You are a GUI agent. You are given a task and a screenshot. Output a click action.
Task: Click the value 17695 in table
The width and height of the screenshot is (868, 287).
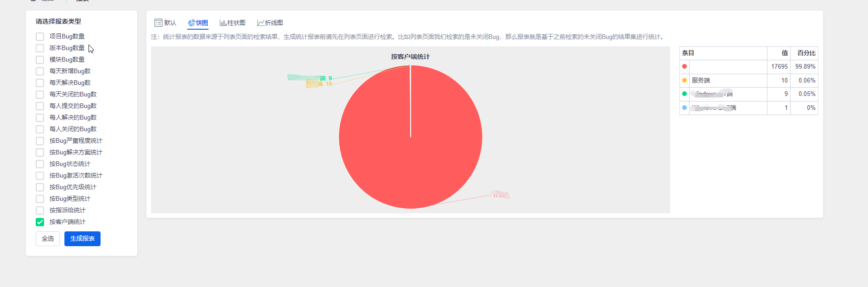[779, 67]
